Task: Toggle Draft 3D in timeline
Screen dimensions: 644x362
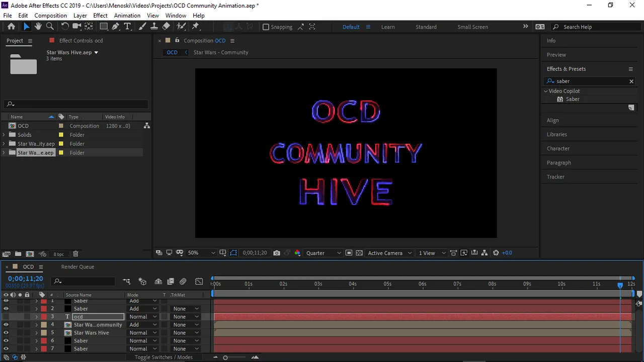Action: coord(142,282)
